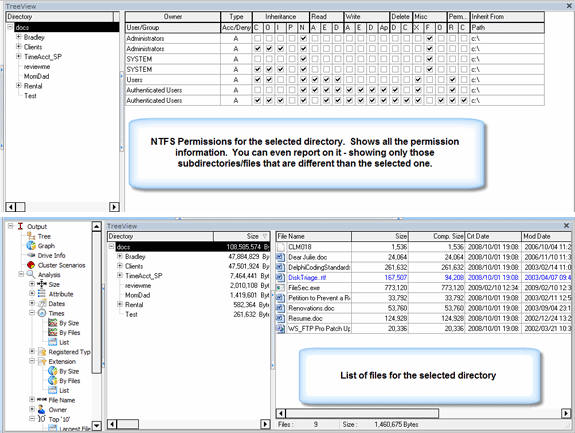The width and height of the screenshot is (575, 433).
Task: Open By Files globe icon under Extension
Action: pos(52,381)
